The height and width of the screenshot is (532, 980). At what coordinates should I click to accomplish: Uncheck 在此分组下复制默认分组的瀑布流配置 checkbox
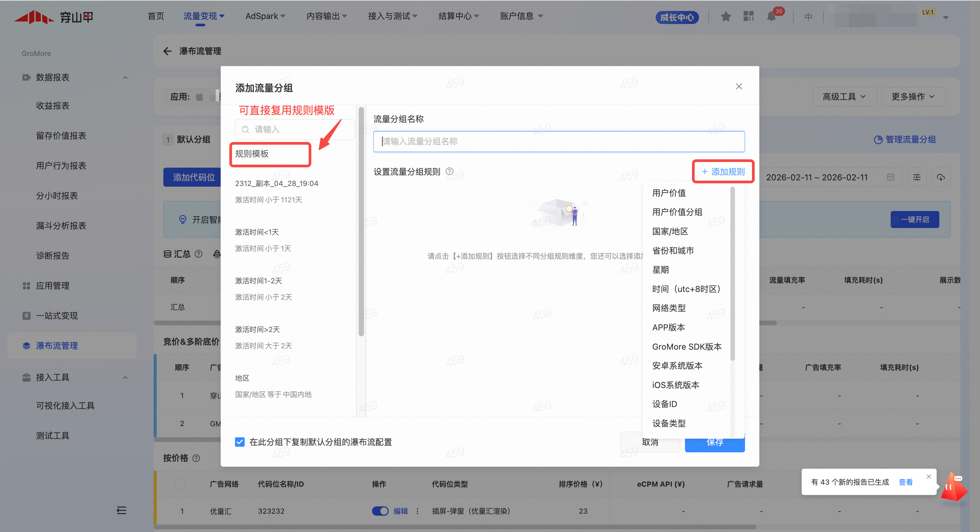click(240, 442)
